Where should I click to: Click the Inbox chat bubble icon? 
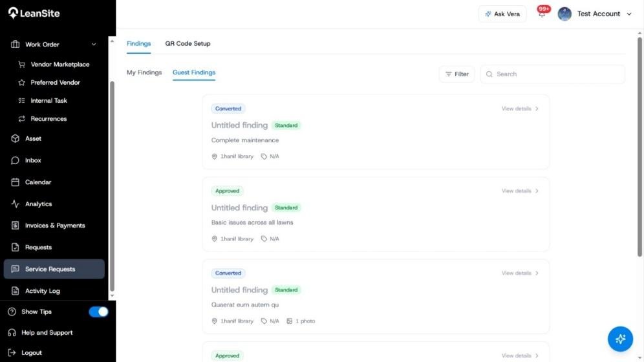[16, 160]
